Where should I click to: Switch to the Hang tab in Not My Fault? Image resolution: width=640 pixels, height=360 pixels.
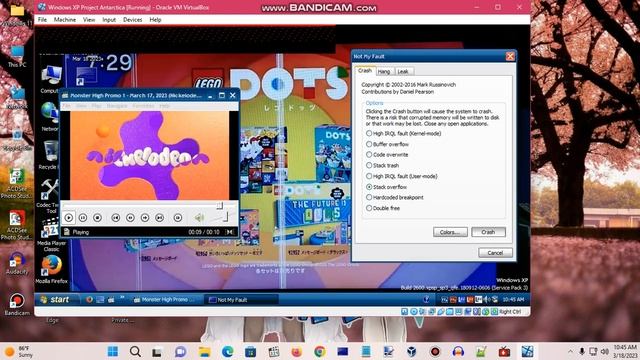384,71
